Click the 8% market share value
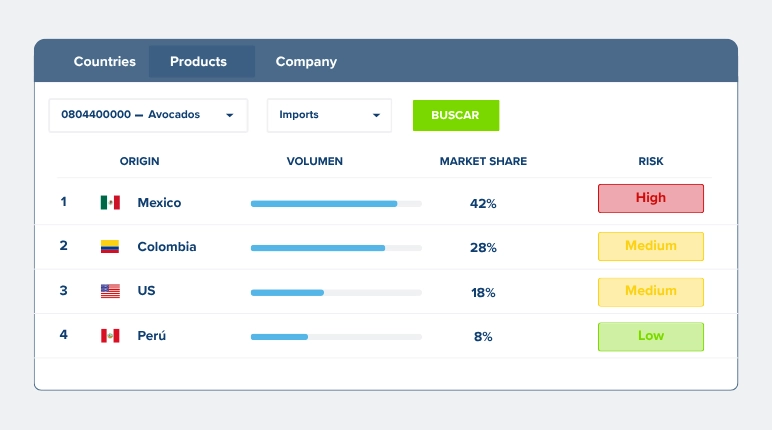Screen dimensions: 772x430 483,336
